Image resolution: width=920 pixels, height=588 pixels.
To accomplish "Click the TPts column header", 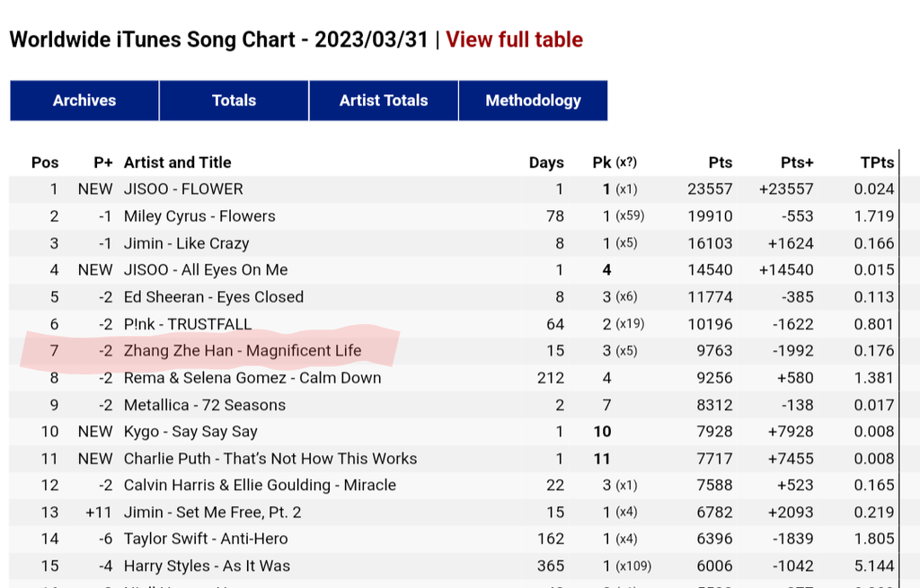I will pos(877,162).
